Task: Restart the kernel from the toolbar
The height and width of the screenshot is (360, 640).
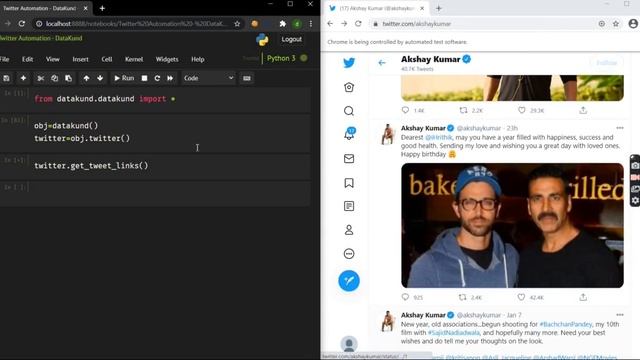Action: point(157,78)
